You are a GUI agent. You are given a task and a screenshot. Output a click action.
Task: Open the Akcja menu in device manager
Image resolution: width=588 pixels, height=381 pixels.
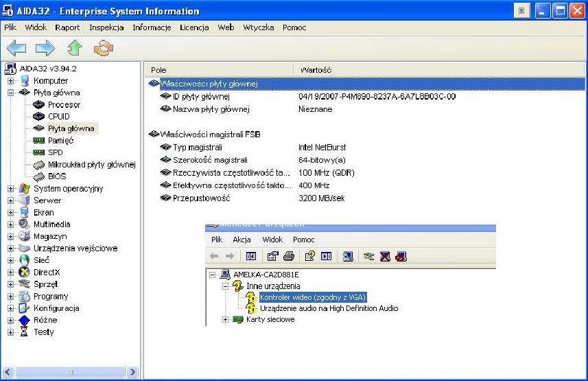[242, 240]
